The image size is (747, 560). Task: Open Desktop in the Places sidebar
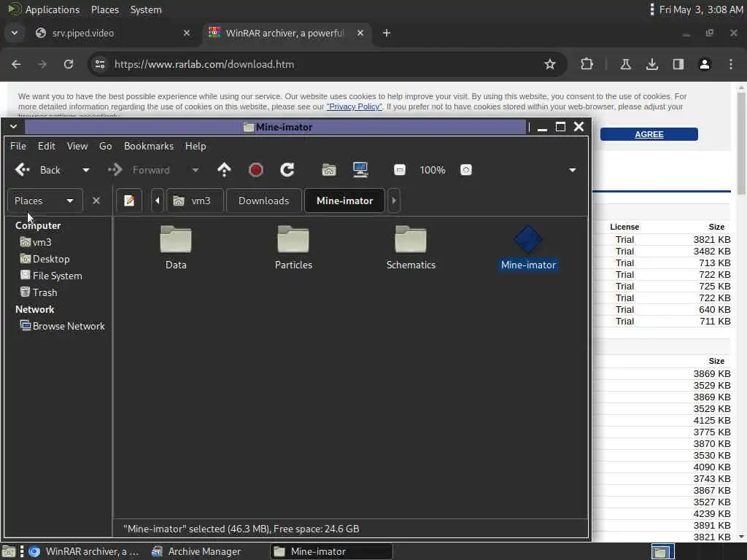(x=44, y=259)
